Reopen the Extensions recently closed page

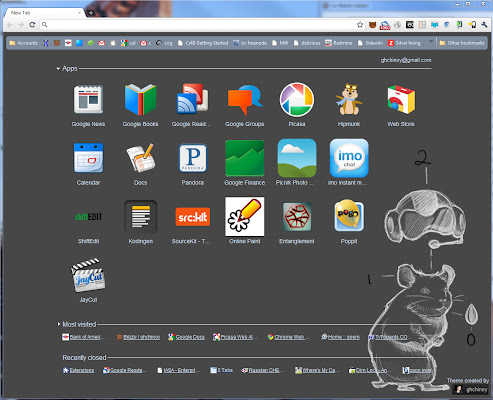(78, 370)
